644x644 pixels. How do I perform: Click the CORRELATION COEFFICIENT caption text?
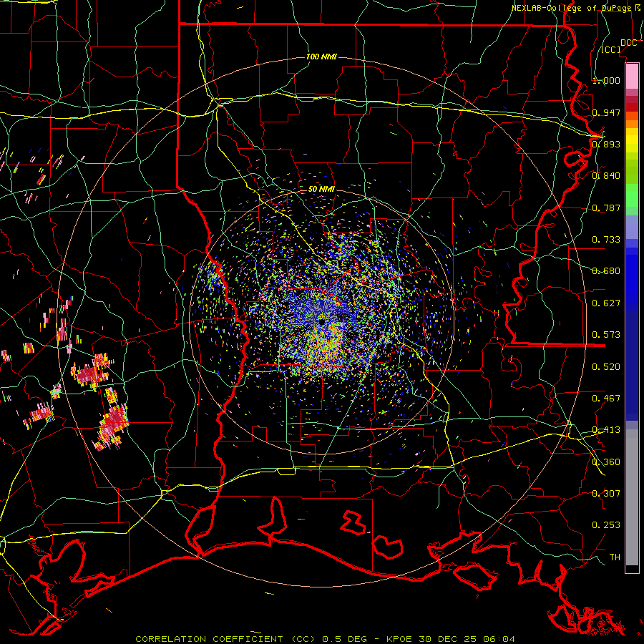pos(209,639)
